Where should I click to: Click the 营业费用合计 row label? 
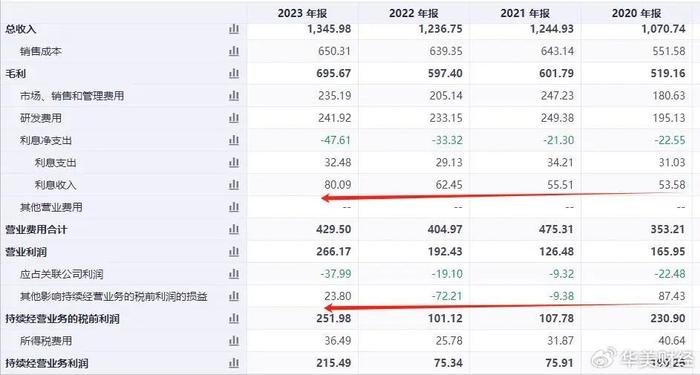36,230
